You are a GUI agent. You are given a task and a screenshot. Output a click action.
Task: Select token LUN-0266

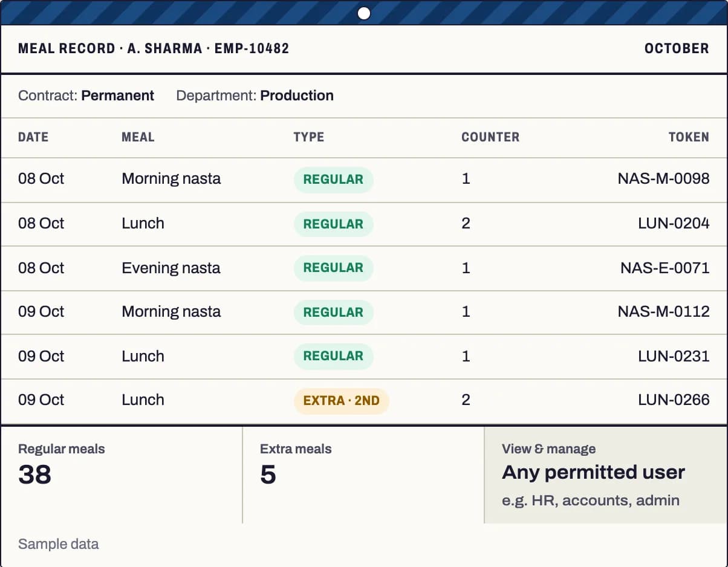click(674, 400)
